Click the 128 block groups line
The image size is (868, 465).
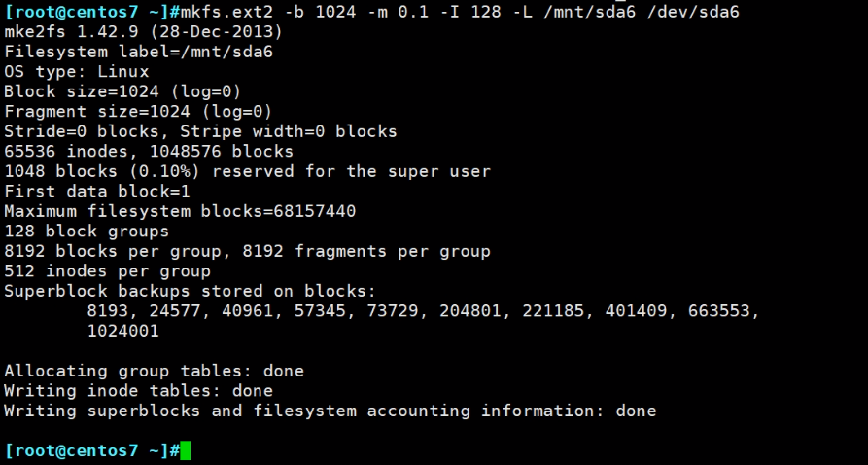coord(87,232)
